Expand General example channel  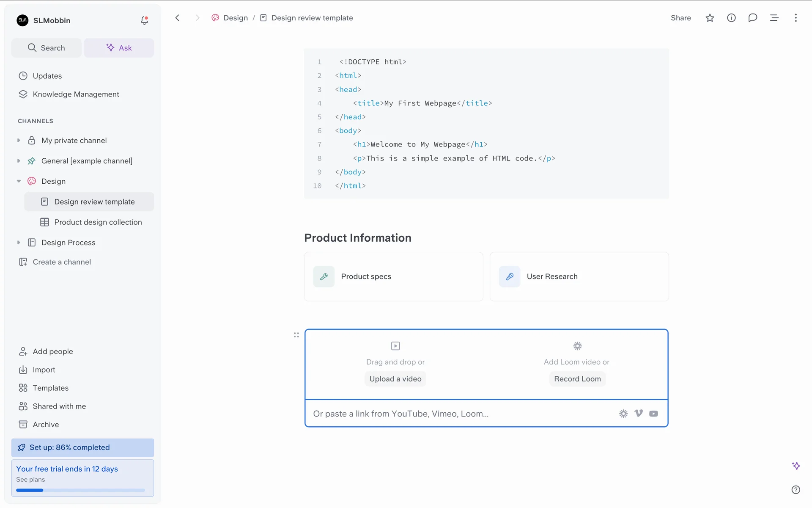pos(19,161)
